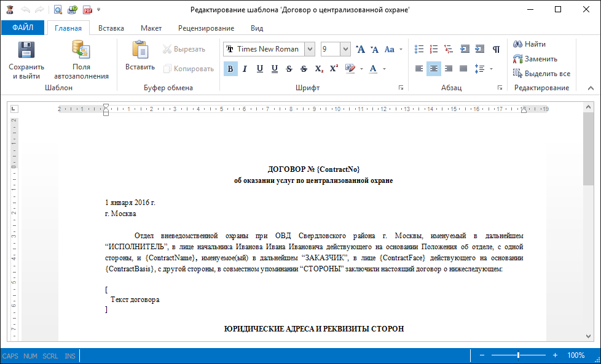Zoom out with the minus button

coord(482,355)
